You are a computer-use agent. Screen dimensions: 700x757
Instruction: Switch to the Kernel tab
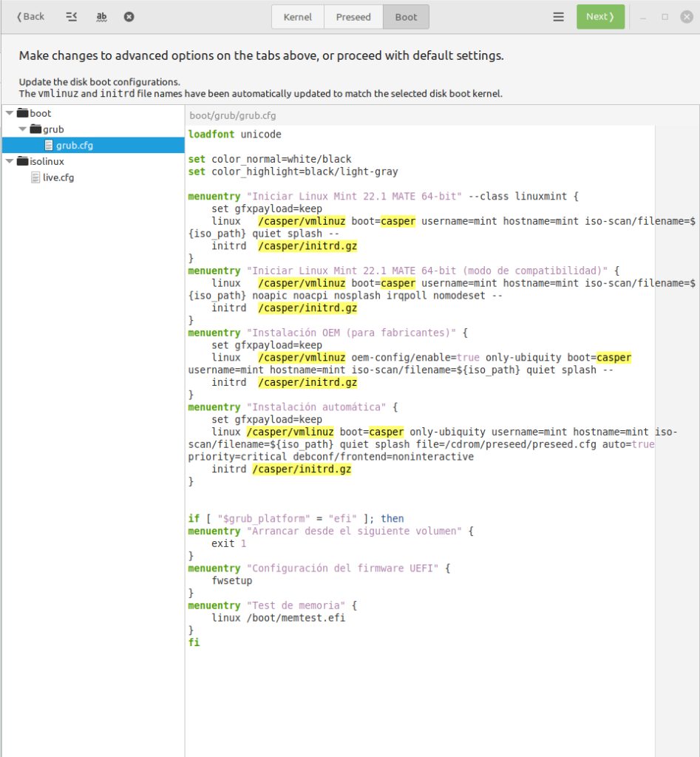tap(297, 17)
